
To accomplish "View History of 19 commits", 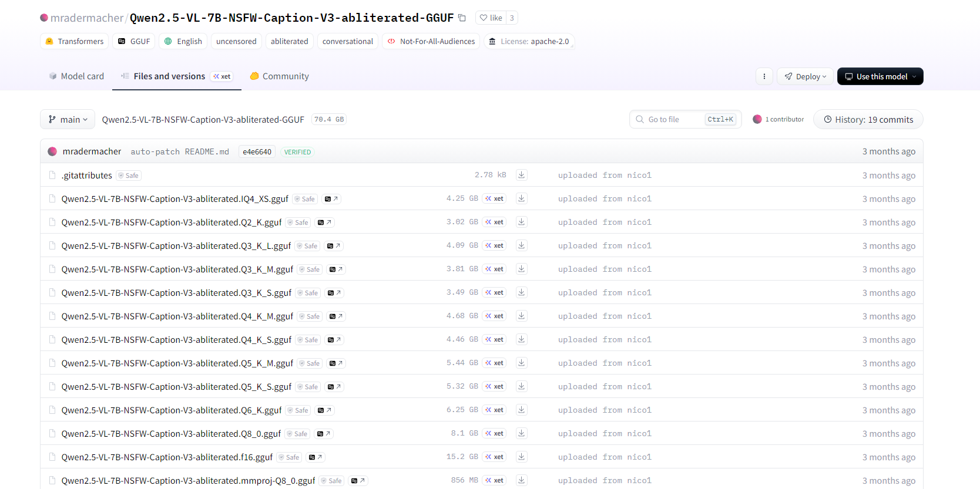I will pos(868,120).
